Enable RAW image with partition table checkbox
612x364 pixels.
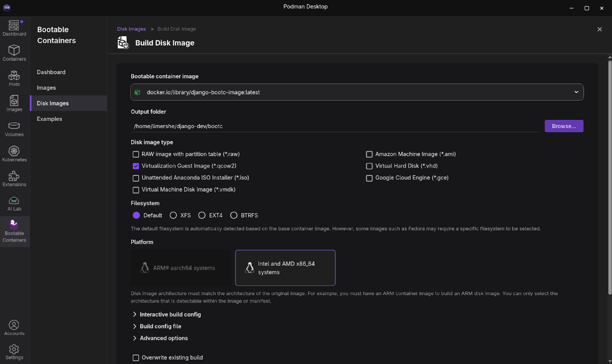(x=136, y=154)
